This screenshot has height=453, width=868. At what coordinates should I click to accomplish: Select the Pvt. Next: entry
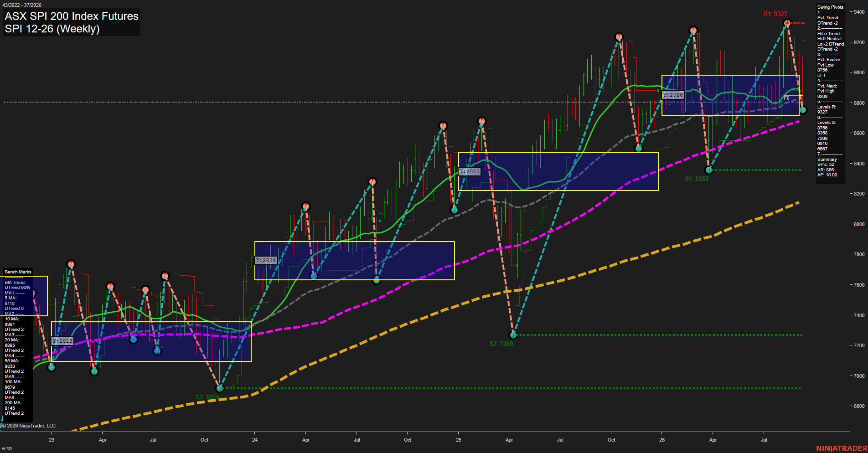[x=827, y=86]
